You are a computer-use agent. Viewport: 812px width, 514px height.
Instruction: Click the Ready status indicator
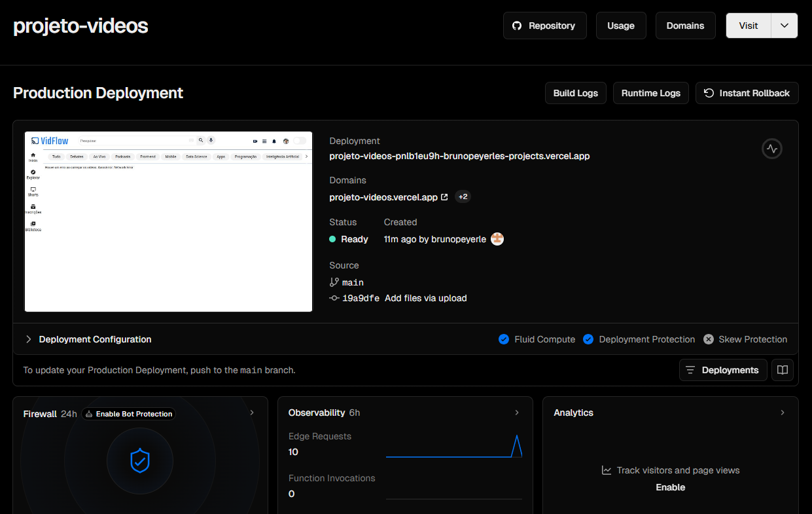click(349, 239)
